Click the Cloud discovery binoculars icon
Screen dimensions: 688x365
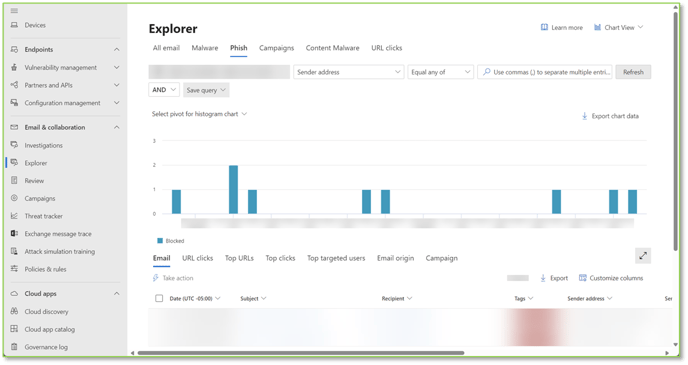point(14,311)
